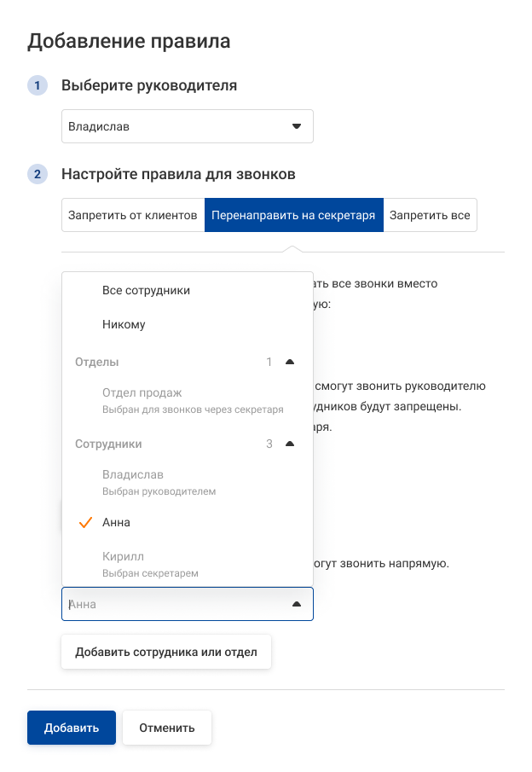The image size is (532, 772).
Task: Open the Владислав manager dropdown
Action: pyautogui.click(x=187, y=126)
